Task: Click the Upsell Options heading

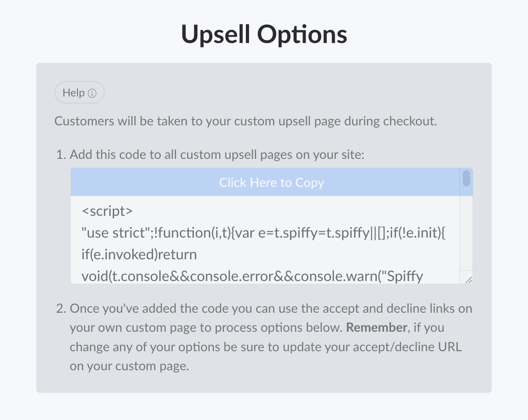Action: tap(264, 34)
